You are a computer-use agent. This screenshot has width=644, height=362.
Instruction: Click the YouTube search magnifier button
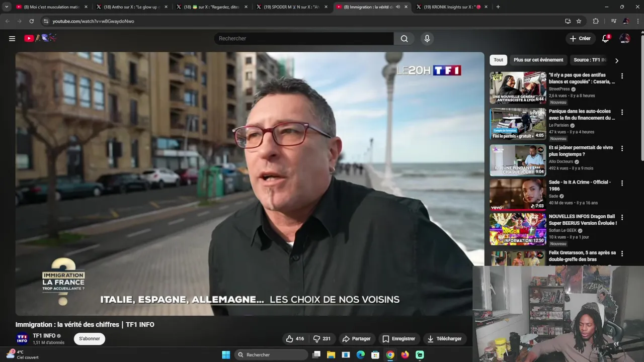[x=404, y=38]
